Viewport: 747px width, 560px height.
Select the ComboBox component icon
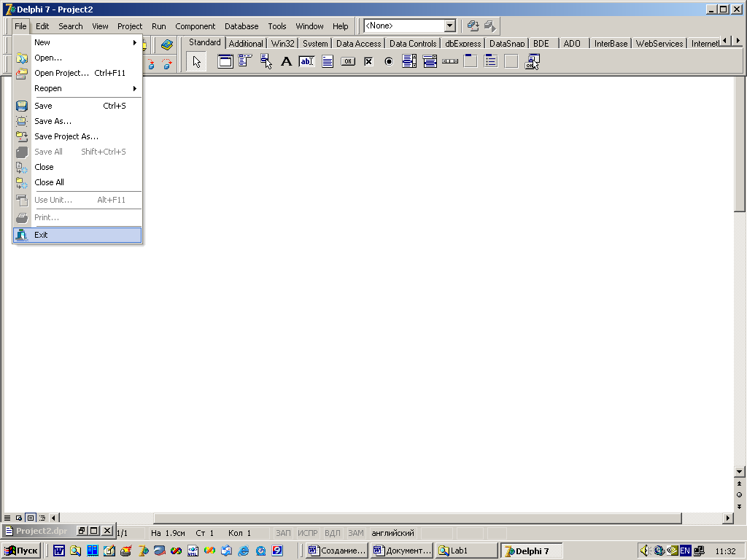430,61
